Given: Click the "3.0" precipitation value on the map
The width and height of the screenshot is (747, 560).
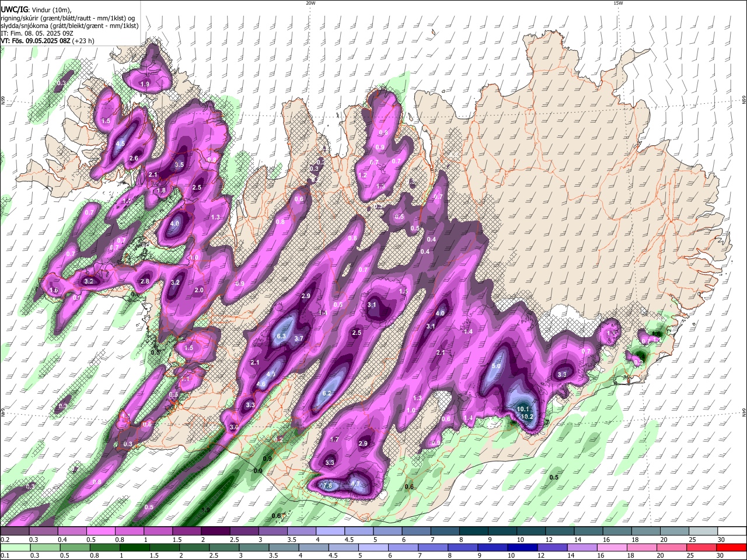Looking at the screenshot, I should coord(234,428).
